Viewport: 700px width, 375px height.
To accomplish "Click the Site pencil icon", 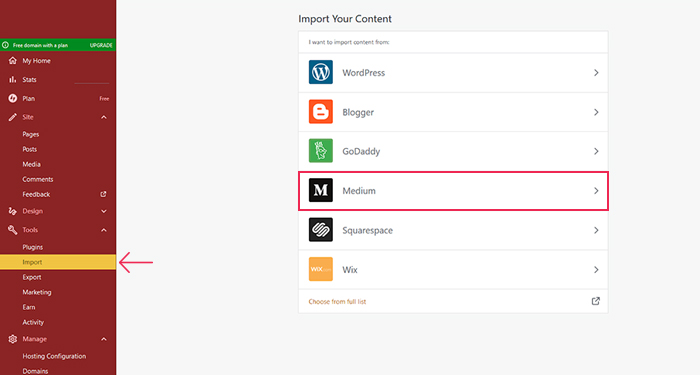I will (x=12, y=117).
